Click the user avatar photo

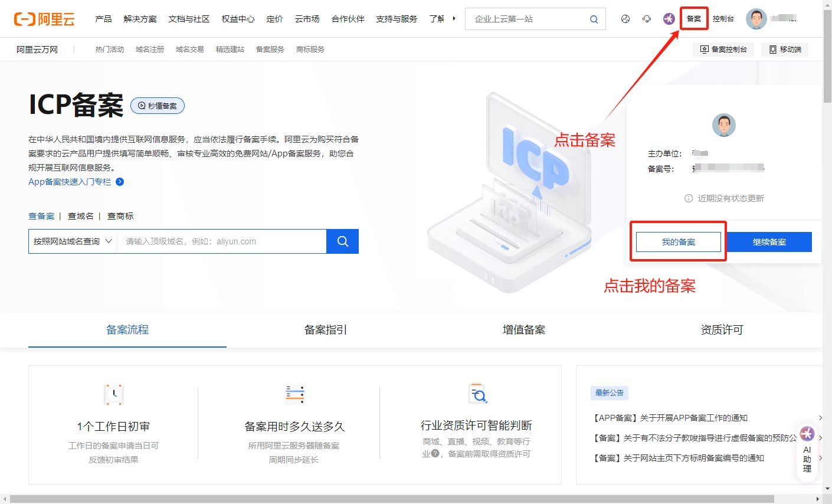(756, 18)
